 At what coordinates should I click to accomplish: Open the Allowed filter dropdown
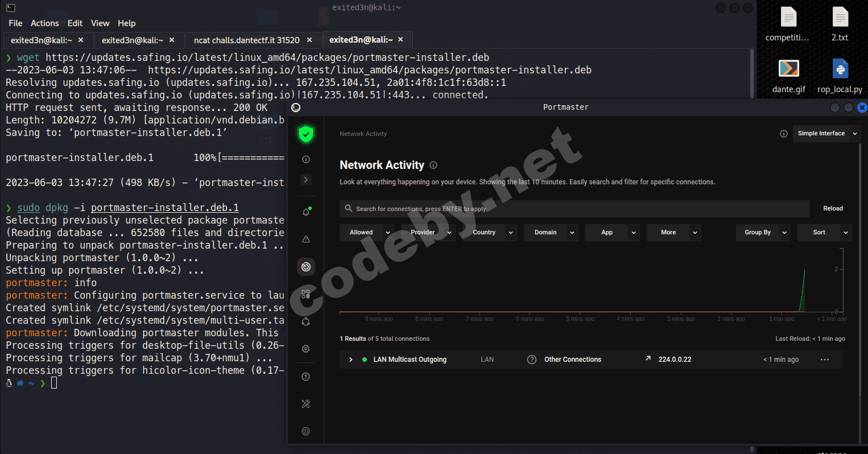click(x=367, y=232)
